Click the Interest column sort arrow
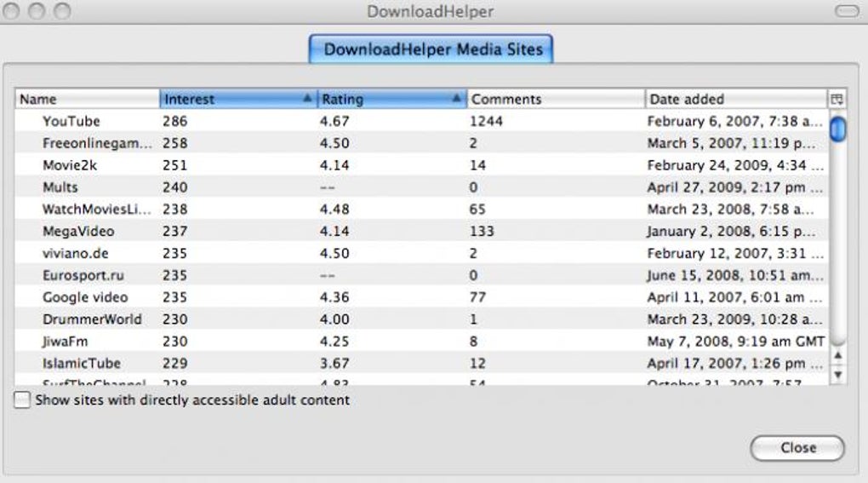The width and height of the screenshot is (868, 483). pyautogui.click(x=307, y=99)
